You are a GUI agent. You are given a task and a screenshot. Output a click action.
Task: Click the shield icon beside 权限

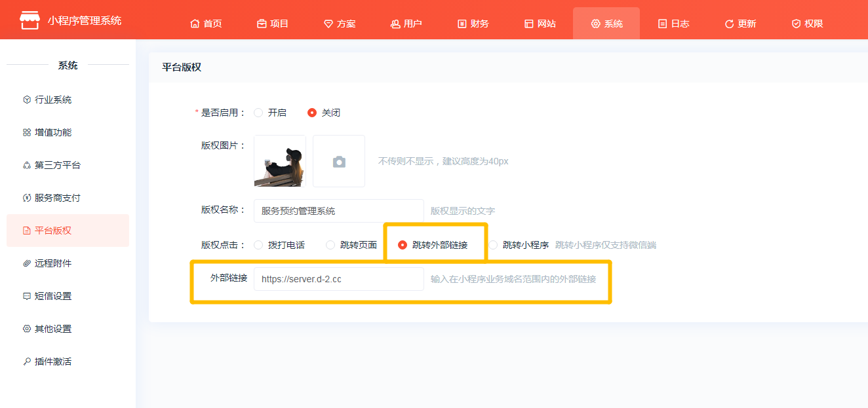point(797,24)
